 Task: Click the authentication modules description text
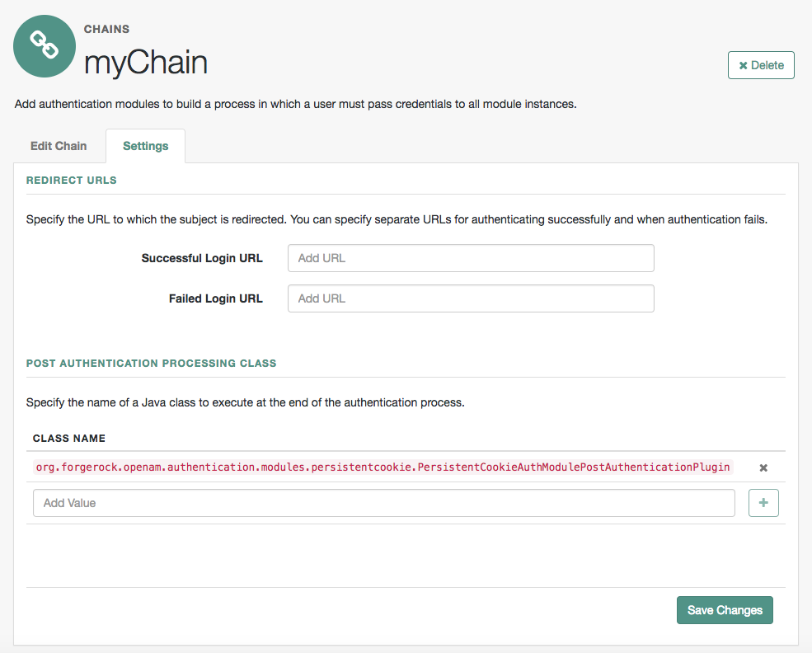(x=295, y=105)
